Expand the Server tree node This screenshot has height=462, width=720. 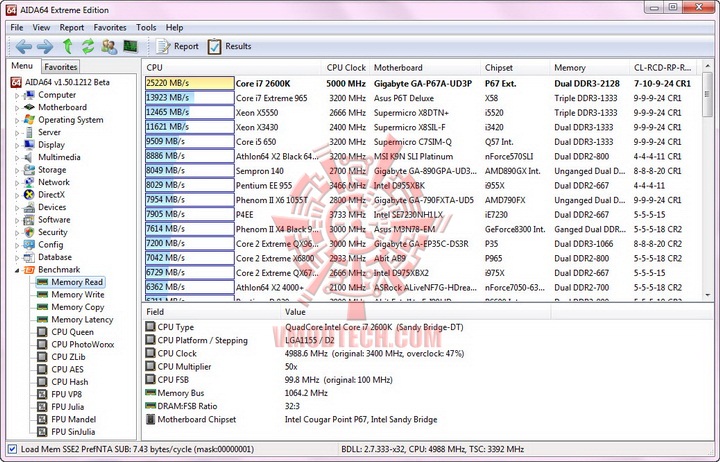point(17,133)
